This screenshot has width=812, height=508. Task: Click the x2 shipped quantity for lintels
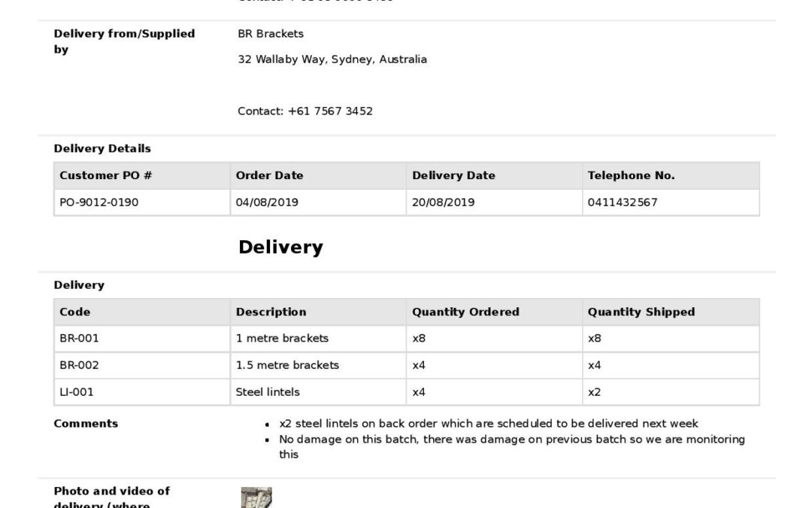594,392
